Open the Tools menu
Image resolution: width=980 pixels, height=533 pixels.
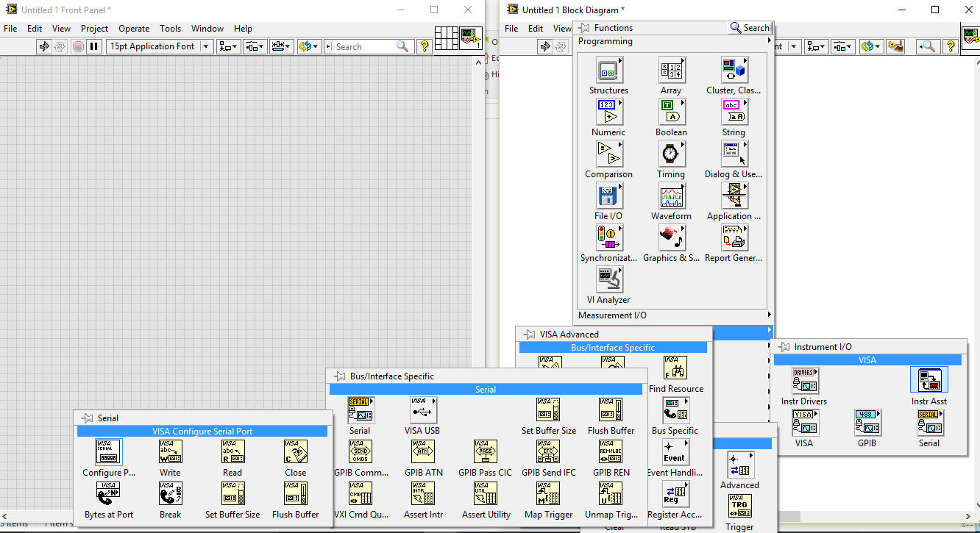[x=170, y=29]
